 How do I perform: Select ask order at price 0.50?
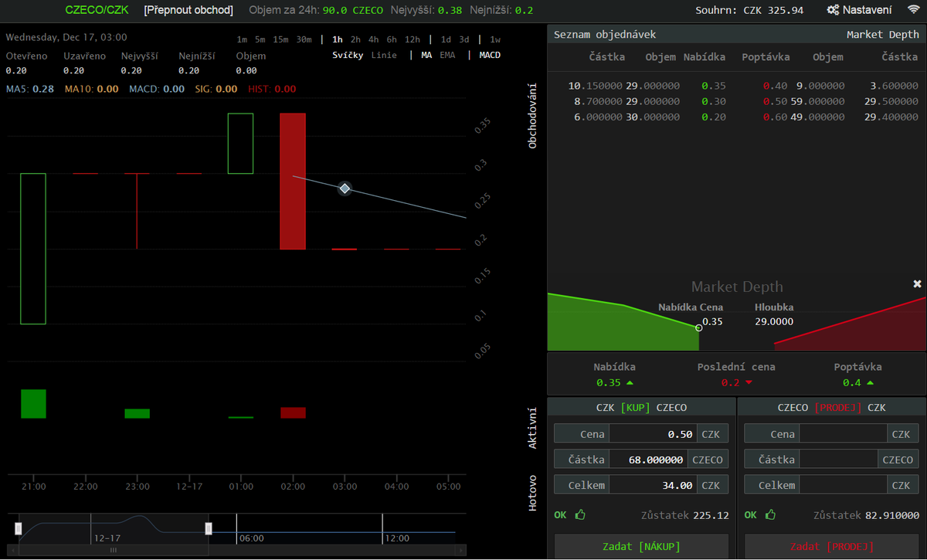[x=775, y=101]
